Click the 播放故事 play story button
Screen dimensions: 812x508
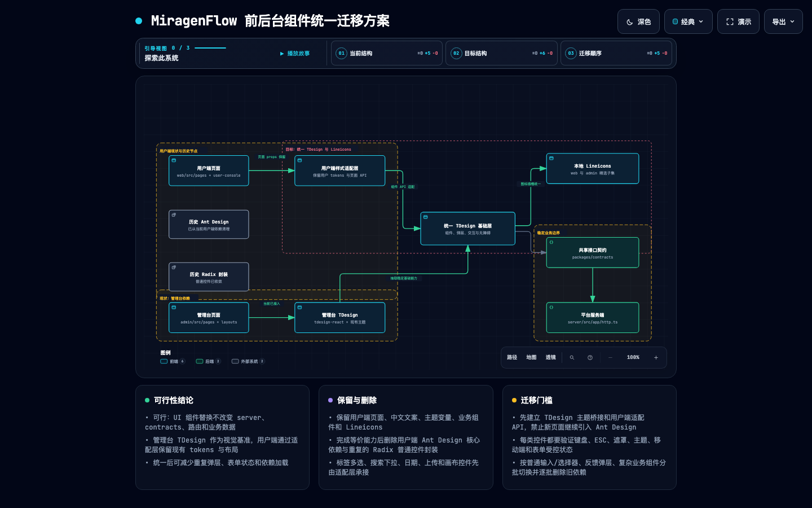pos(295,54)
